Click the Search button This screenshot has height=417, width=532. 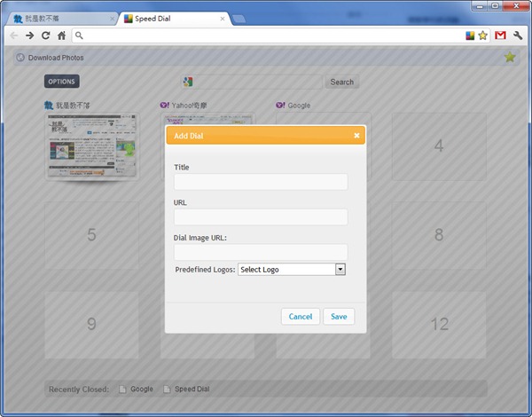click(x=342, y=83)
